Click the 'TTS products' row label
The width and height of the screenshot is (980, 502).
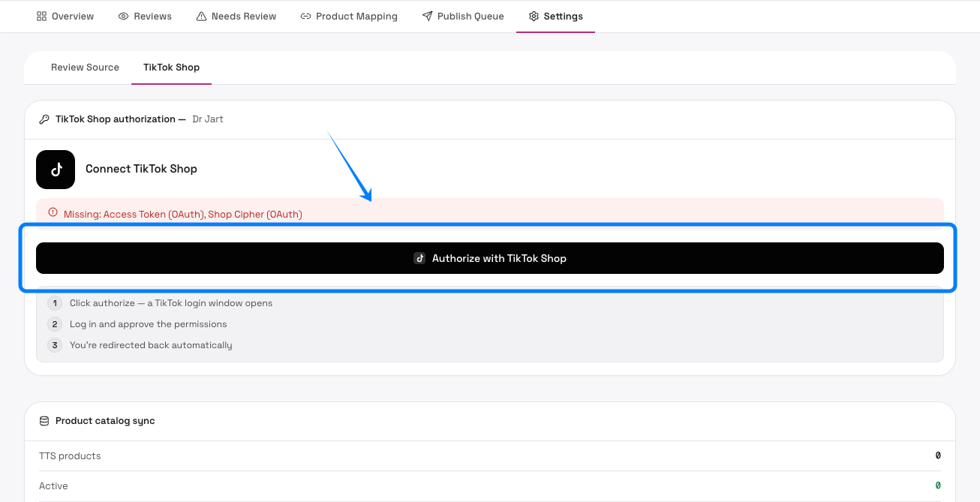click(x=70, y=456)
